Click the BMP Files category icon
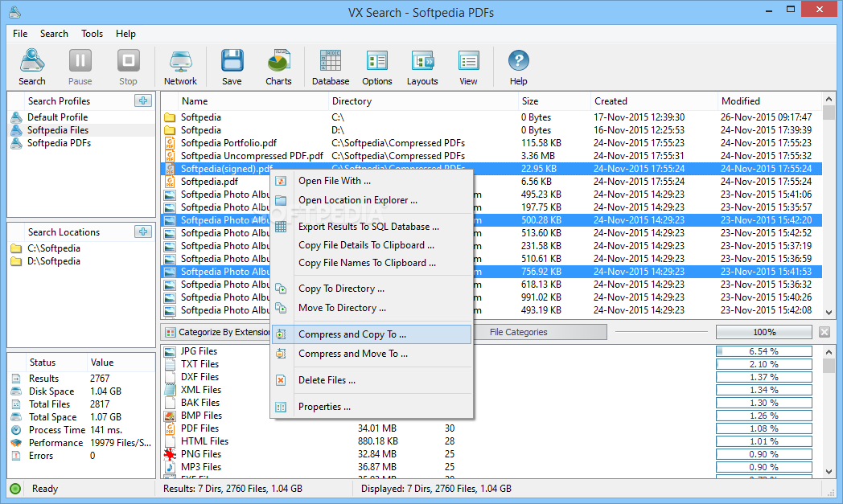Viewport: 843px width, 504px height. pyautogui.click(x=170, y=416)
